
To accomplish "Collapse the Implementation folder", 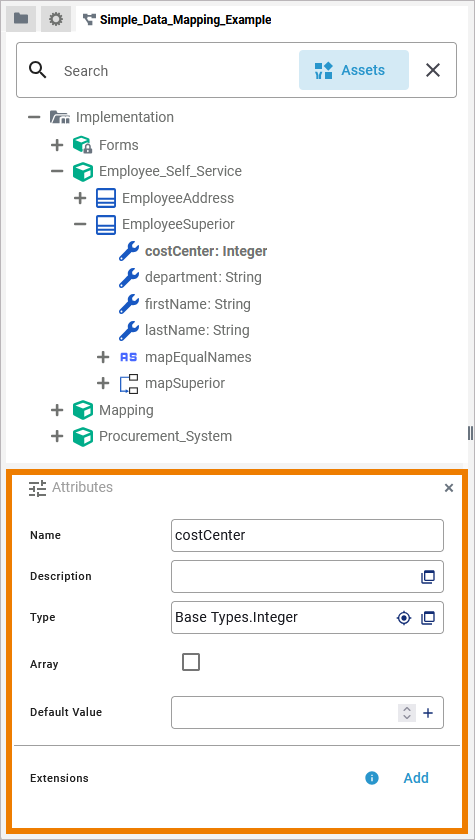I will point(34,117).
